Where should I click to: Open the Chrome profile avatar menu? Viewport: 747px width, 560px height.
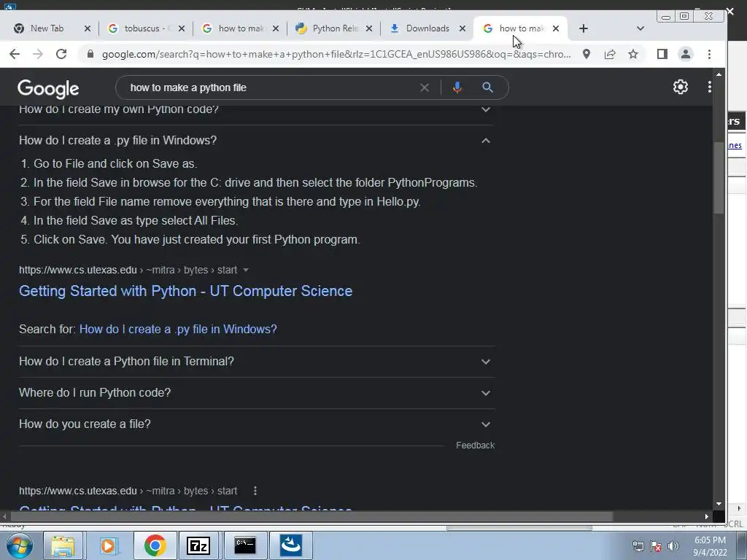(x=686, y=54)
